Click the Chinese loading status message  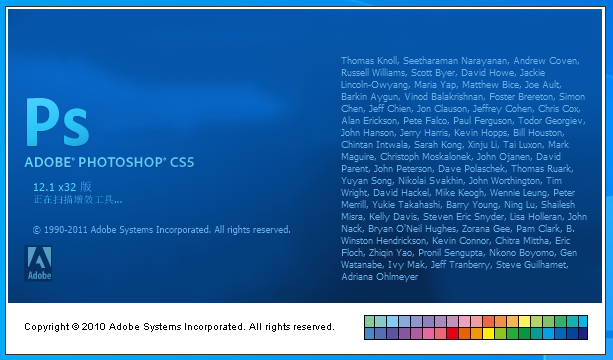pyautogui.click(x=78, y=200)
